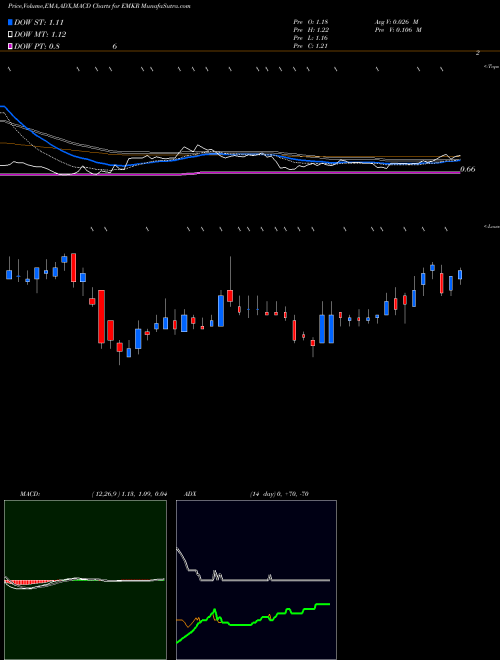Click the MACD (12,26,9) values text

pyautogui.click(x=129, y=494)
